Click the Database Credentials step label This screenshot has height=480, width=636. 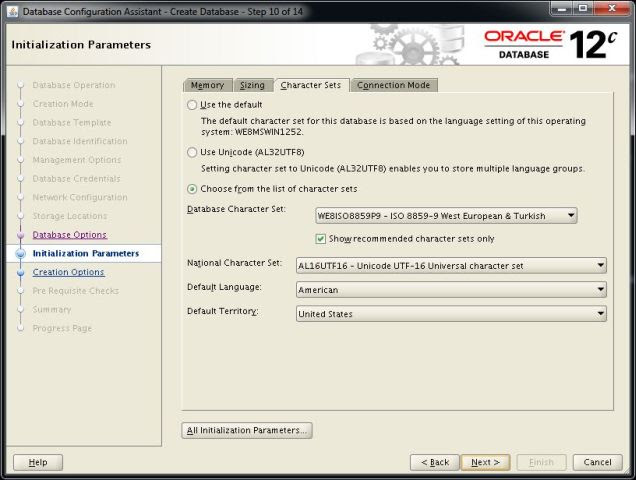tap(76, 179)
